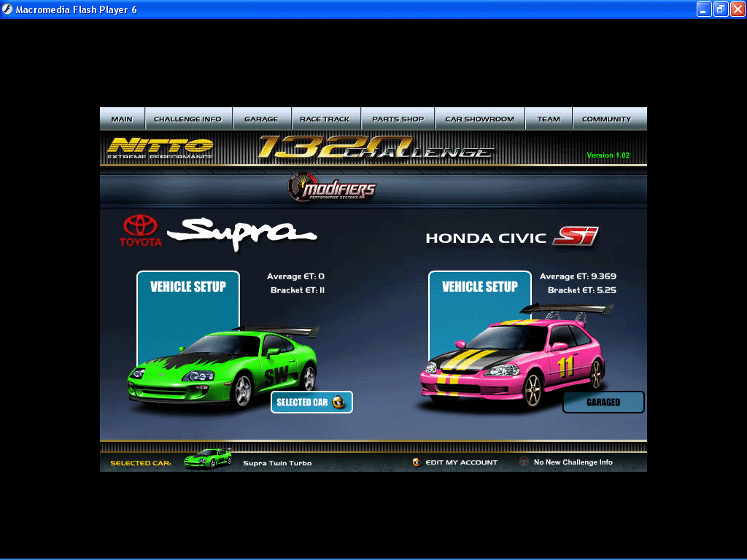This screenshot has height=560, width=747.
Task: Open Edit My Account link
Action: [461, 462]
